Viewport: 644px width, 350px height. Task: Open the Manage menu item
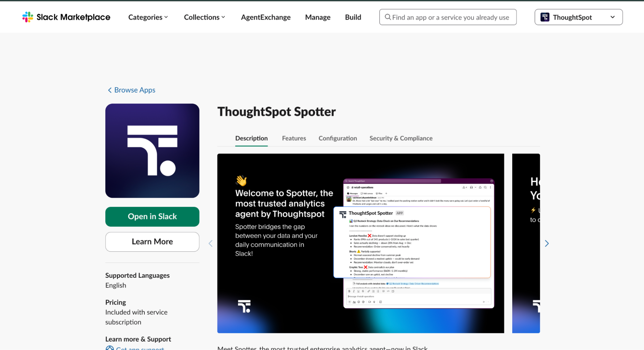point(318,17)
